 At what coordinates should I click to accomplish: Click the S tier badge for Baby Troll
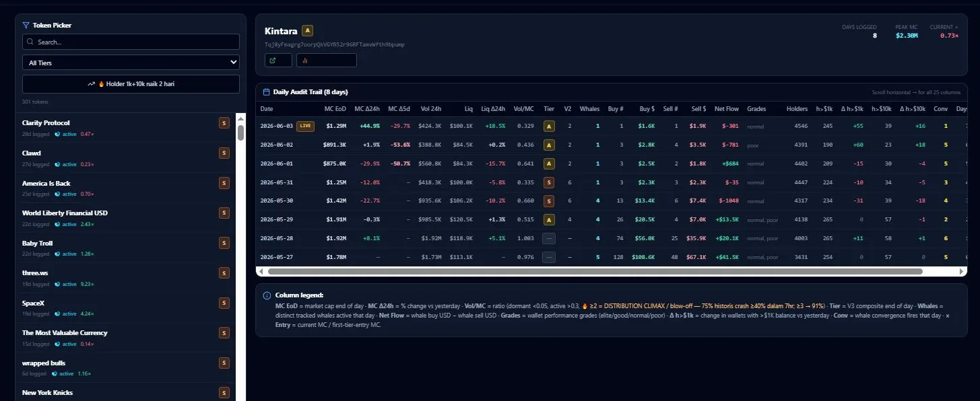[x=224, y=243]
